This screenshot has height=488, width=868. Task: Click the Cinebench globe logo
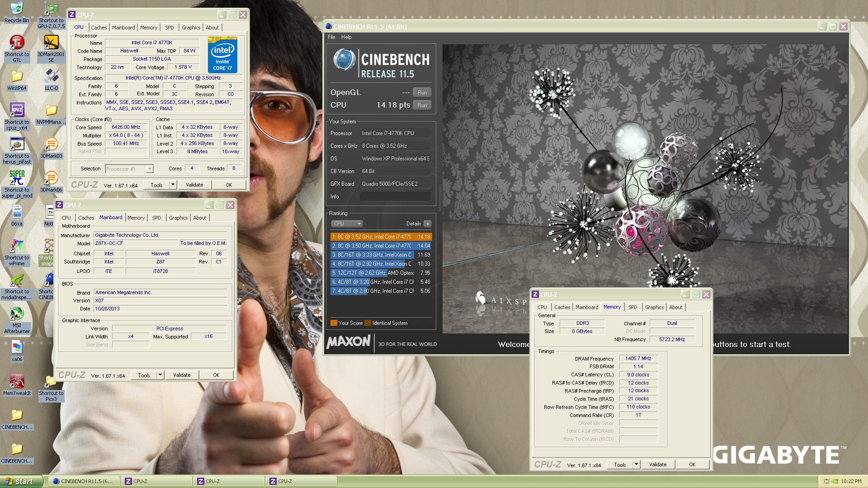(344, 60)
